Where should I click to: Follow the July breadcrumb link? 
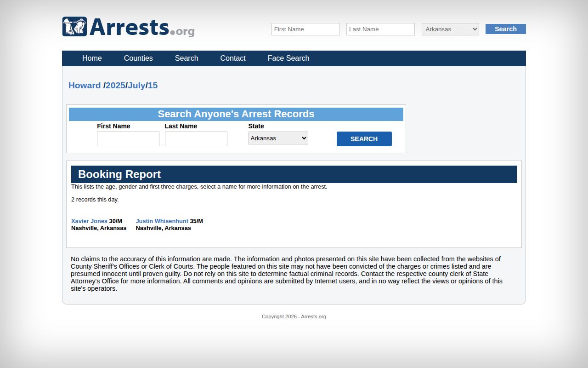tap(136, 86)
